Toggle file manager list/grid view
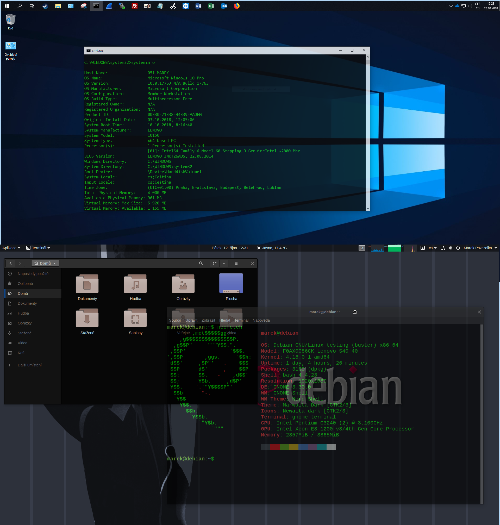This screenshot has width=500, height=525. 214,264
